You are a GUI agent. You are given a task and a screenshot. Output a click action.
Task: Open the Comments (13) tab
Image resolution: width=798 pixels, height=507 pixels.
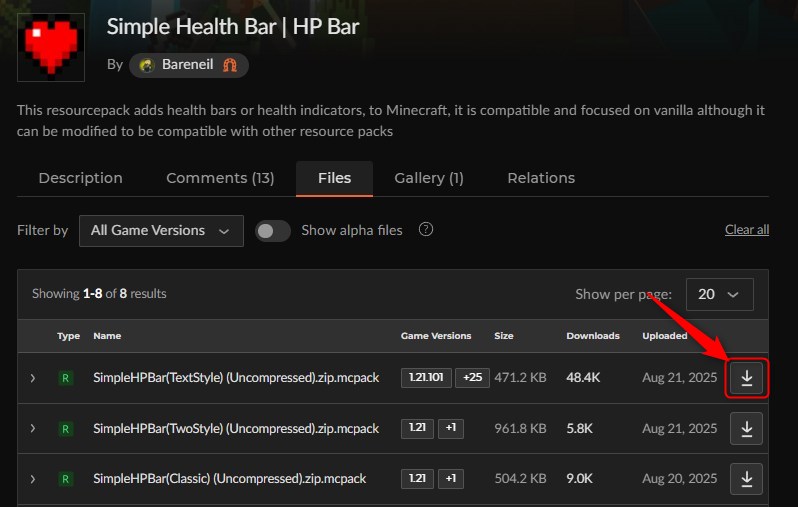point(220,178)
